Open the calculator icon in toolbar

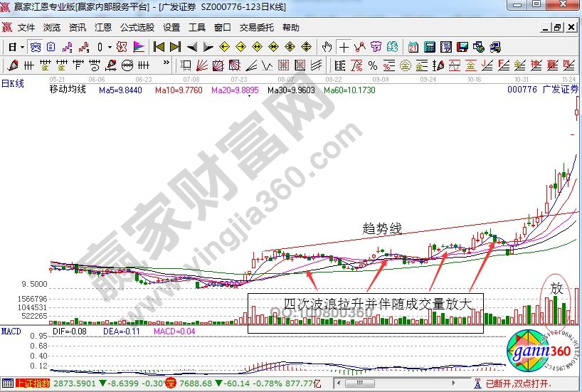click(x=430, y=47)
